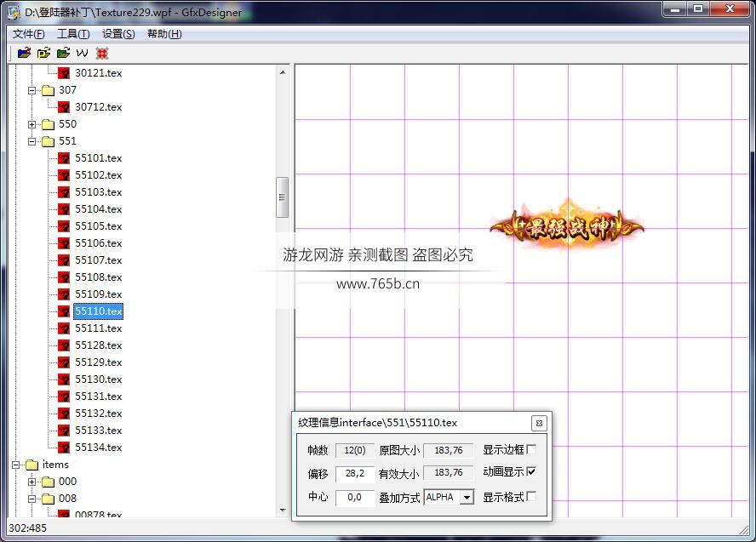Click the tree vertical scrollbar thumb
The height and width of the screenshot is (542, 756).
pos(282,197)
